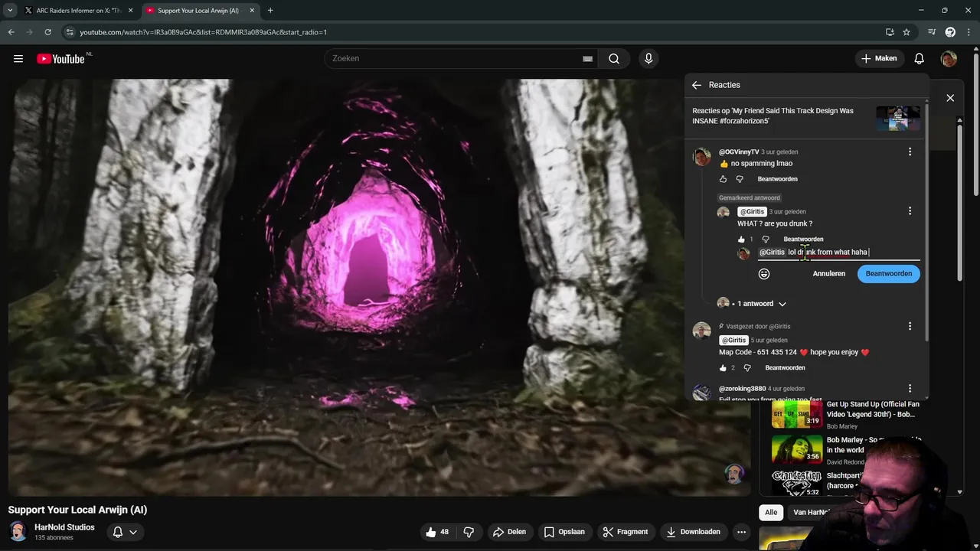
Task: Open @OGVinnyTV channel name link
Action: pos(739,152)
